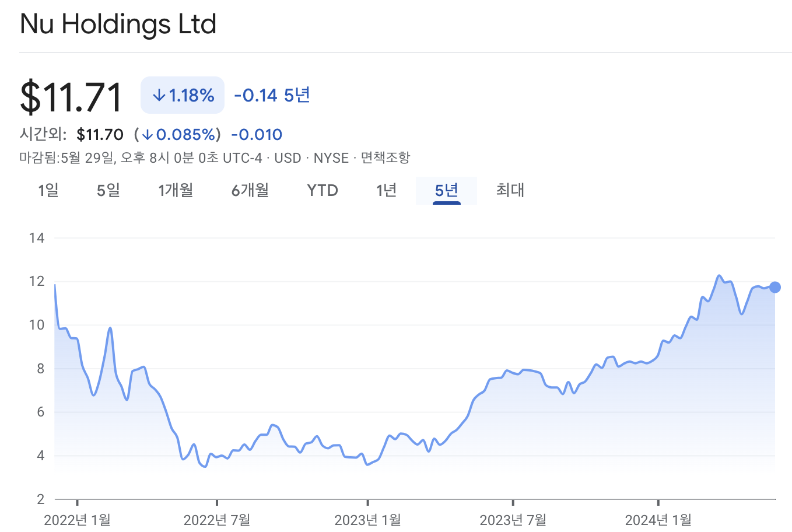This screenshot has width=792, height=532.
Task: Click the $11.71 price value
Action: [x=71, y=97]
